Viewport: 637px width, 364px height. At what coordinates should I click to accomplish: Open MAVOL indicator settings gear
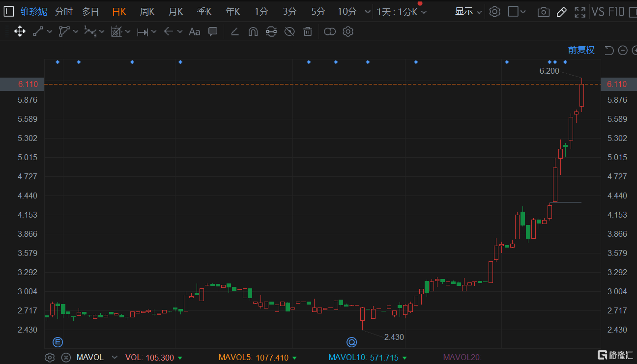[50, 358]
